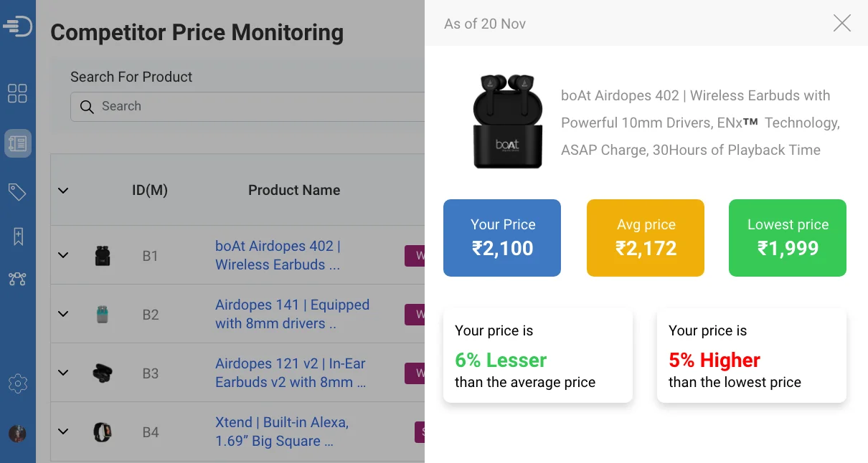Open the dashboard grid icon
Image resolution: width=868 pixels, height=463 pixels.
pyautogui.click(x=17, y=93)
